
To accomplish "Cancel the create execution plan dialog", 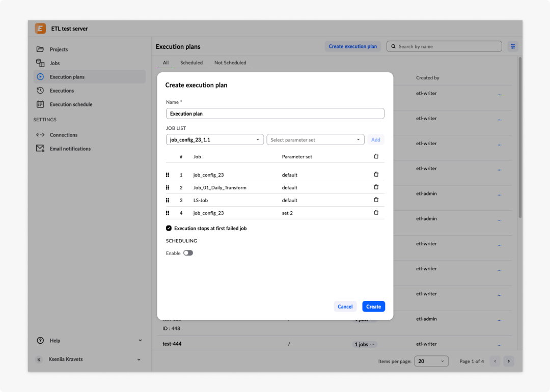I will 345,306.
